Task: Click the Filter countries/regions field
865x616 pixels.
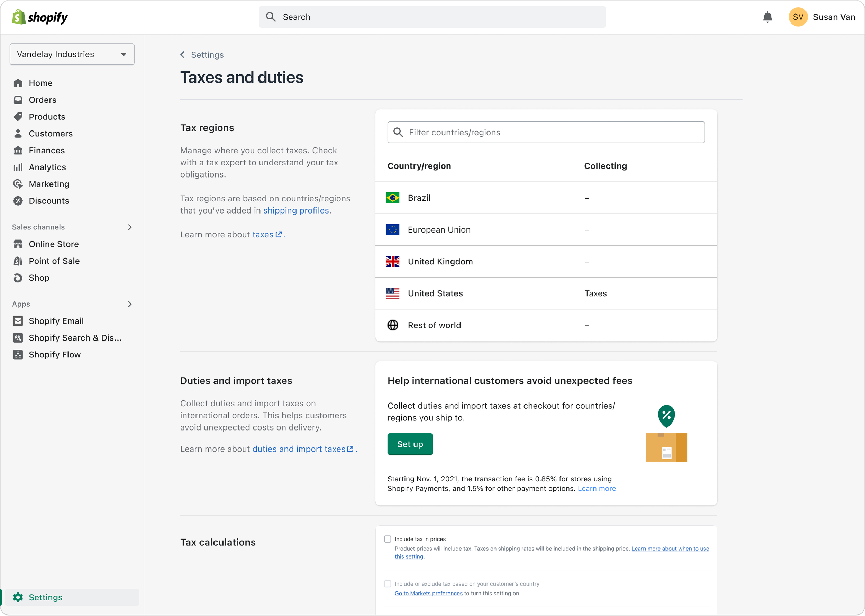Action: coord(546,133)
